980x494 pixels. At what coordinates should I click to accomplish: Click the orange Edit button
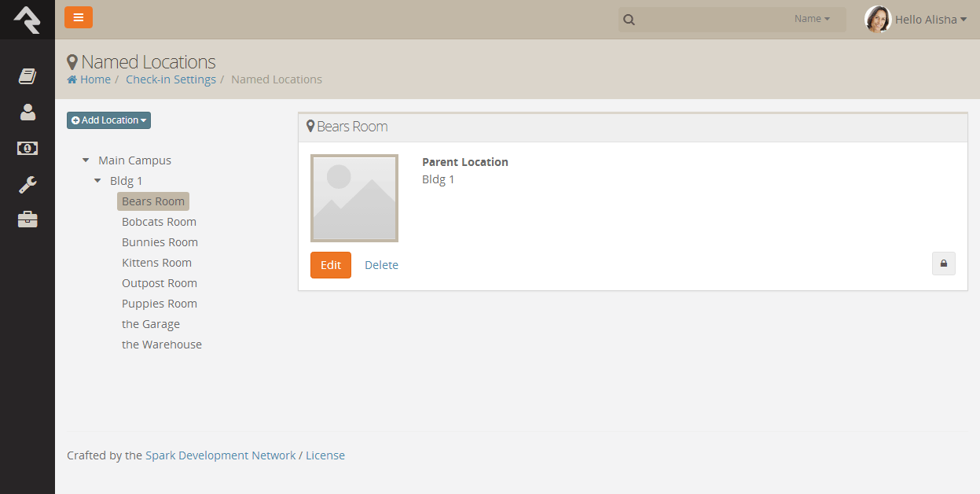[331, 265]
